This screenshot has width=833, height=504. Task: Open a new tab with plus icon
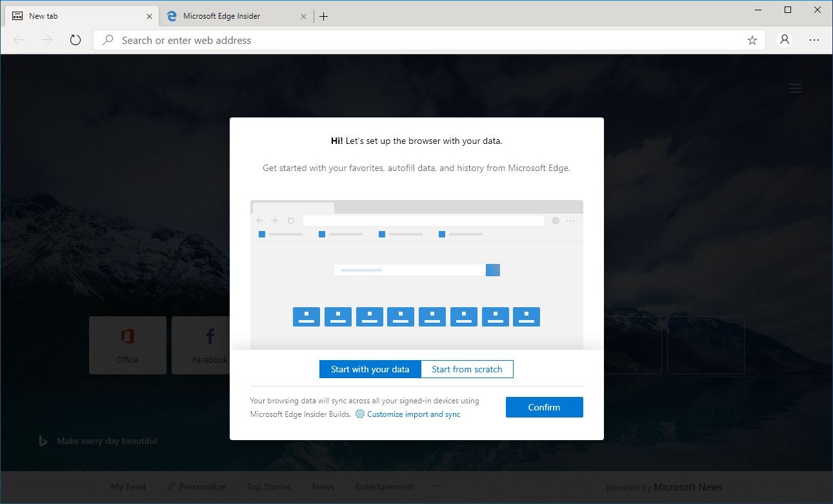click(324, 16)
